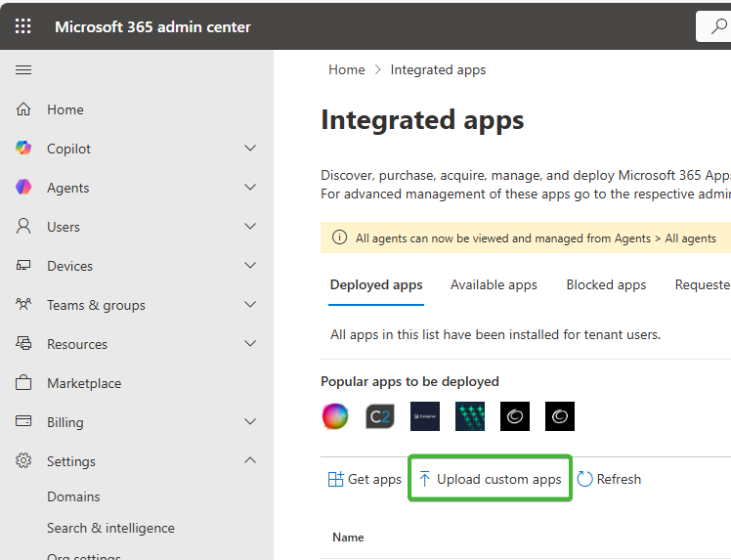
Task: Click the dark blue Exclaimer app thumbnail
Action: (425, 416)
